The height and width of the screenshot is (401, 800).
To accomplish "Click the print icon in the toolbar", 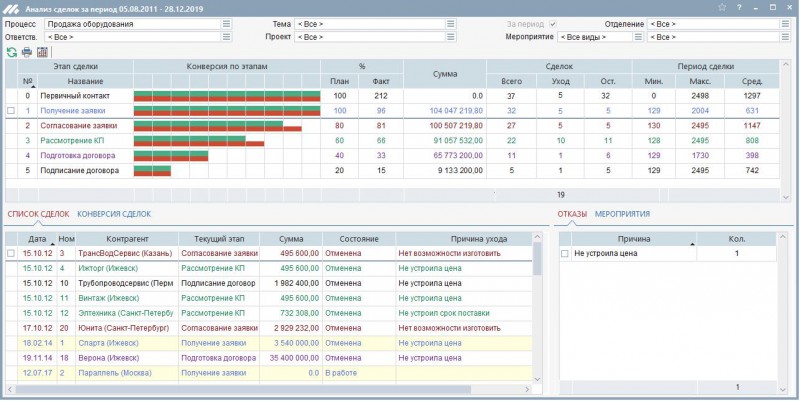I will point(27,52).
